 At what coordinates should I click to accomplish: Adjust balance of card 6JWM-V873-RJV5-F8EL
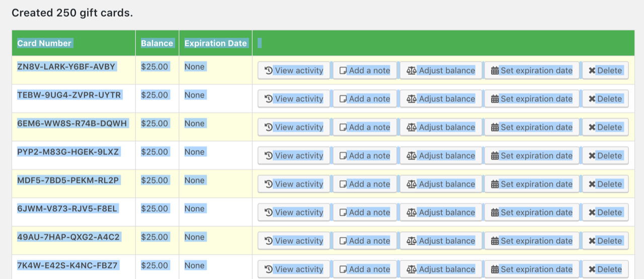[441, 213]
